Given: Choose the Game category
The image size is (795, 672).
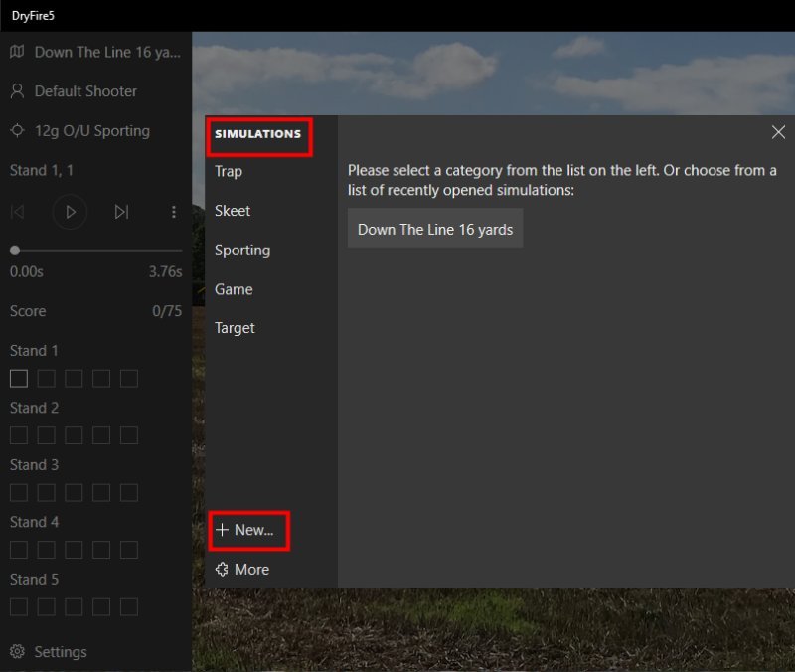Looking at the screenshot, I should (x=234, y=289).
